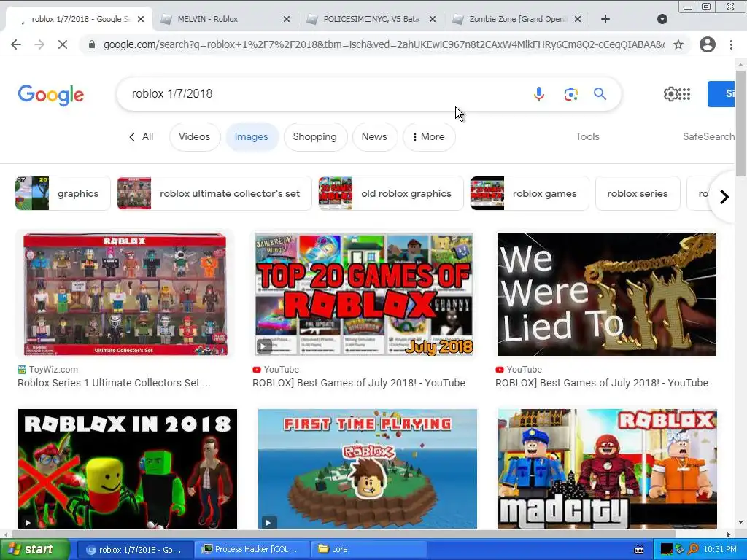
Task: Click the address bar URL
Action: click(384, 44)
